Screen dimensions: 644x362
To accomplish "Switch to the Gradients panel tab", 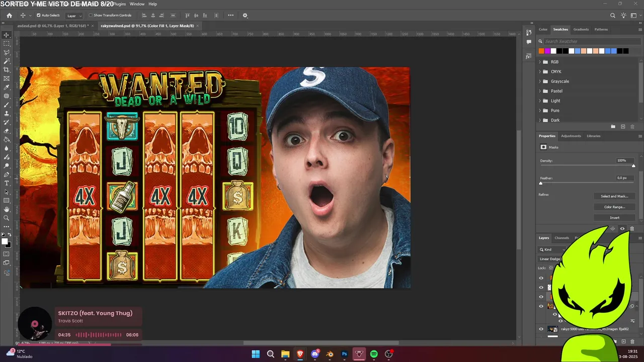I will pyautogui.click(x=581, y=29).
